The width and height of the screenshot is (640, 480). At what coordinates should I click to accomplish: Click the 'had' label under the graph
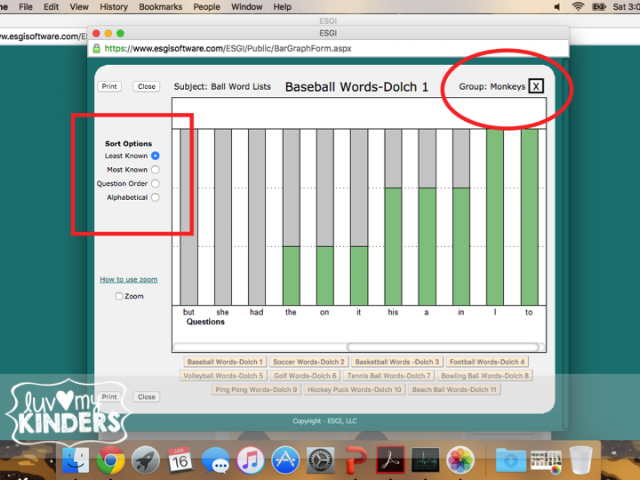(x=256, y=312)
